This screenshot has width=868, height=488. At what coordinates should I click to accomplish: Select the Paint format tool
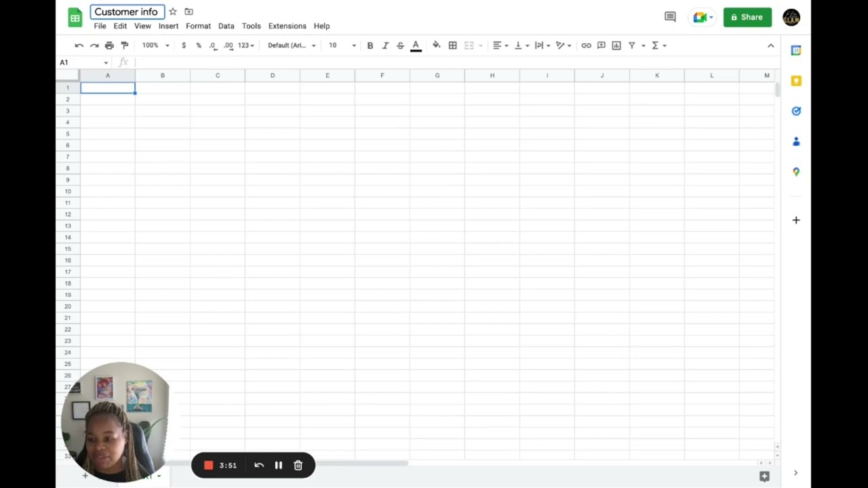click(124, 45)
